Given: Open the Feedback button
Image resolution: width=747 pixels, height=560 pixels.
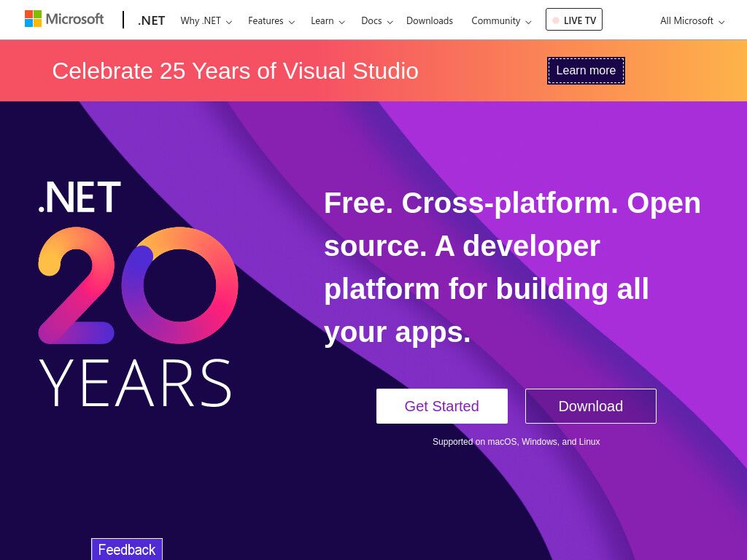Looking at the screenshot, I should 127,549.
